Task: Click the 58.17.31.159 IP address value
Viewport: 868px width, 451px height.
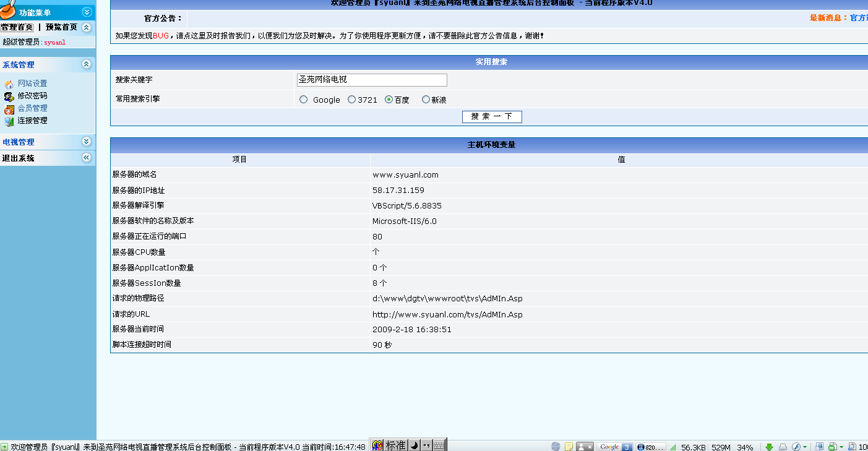Action: click(x=398, y=191)
